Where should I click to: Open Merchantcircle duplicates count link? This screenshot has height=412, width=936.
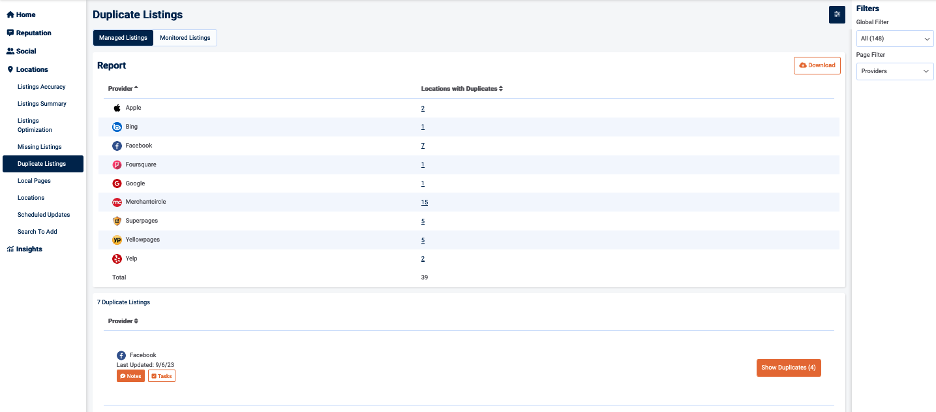pyautogui.click(x=424, y=202)
